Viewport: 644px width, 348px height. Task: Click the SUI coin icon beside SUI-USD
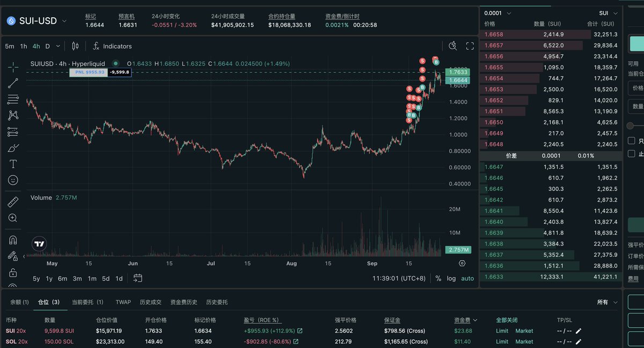coord(11,21)
